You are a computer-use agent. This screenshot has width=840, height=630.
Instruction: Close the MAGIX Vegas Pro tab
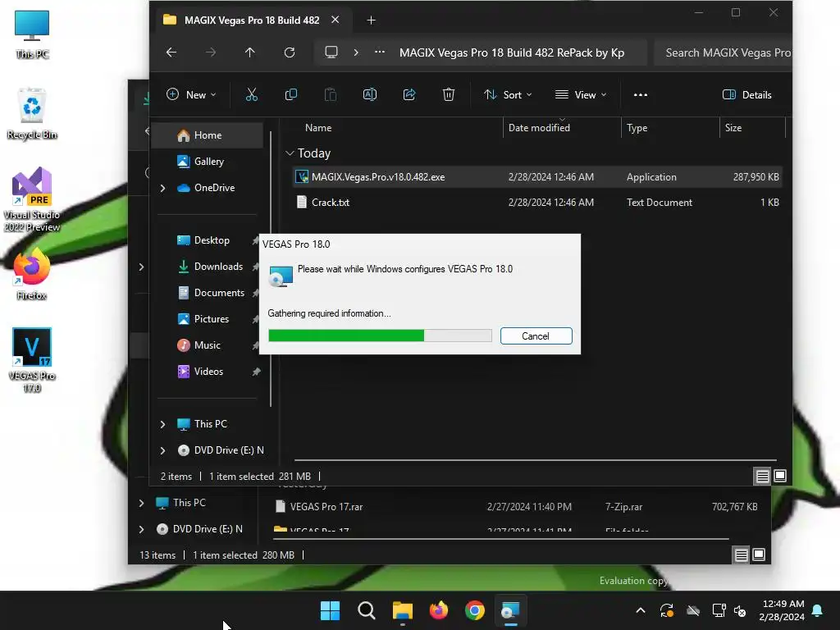(336, 20)
